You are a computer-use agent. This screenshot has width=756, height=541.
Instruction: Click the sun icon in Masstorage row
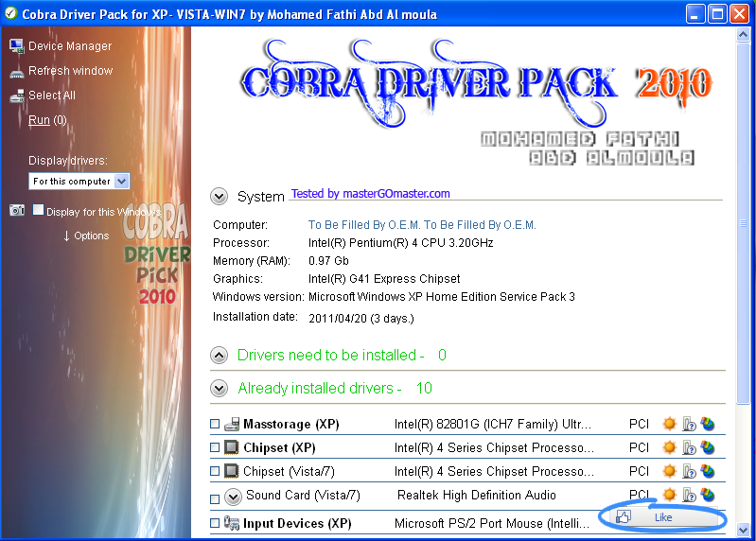pos(669,424)
